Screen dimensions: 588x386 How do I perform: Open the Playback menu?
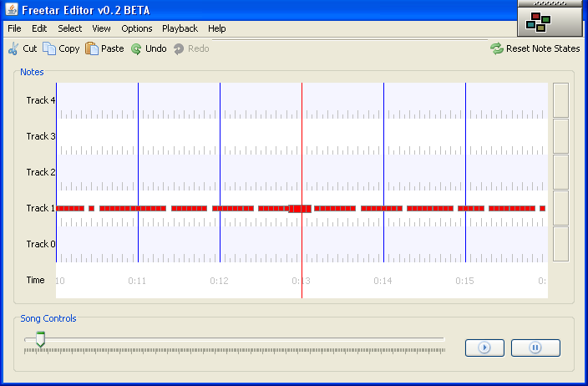pos(180,29)
